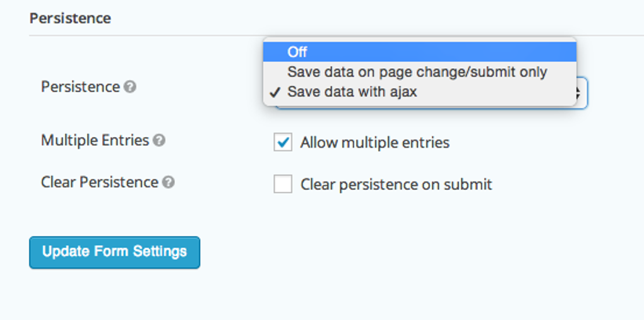Uncheck the Allow multiple entries checkbox
Image resolution: width=644 pixels, height=320 pixels.
coord(283,143)
